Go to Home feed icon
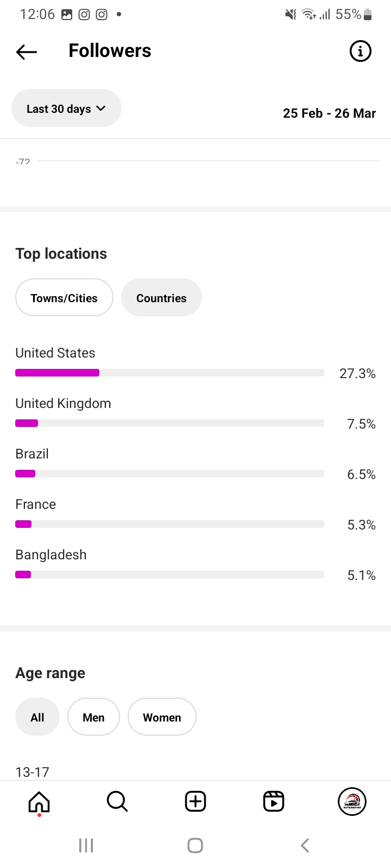The width and height of the screenshot is (391, 868). pos(39,801)
